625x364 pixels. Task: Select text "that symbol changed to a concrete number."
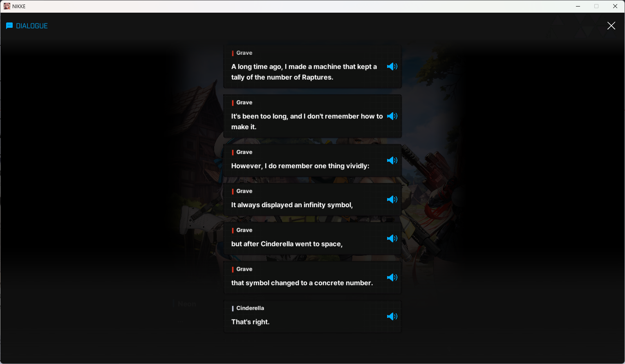[x=302, y=283]
